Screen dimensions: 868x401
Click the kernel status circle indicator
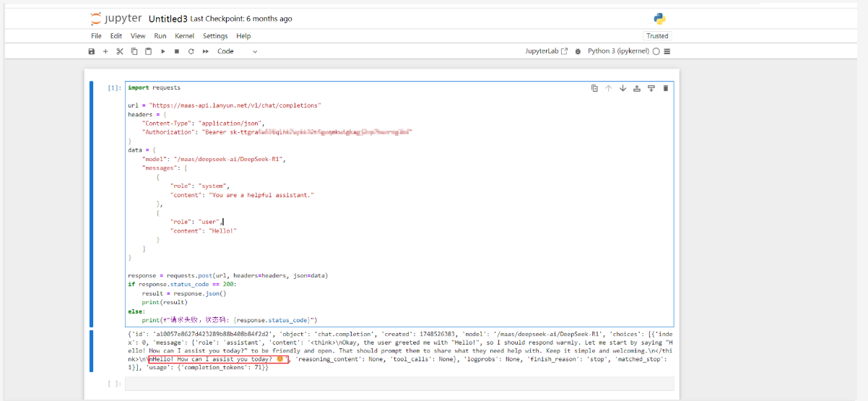coord(656,51)
